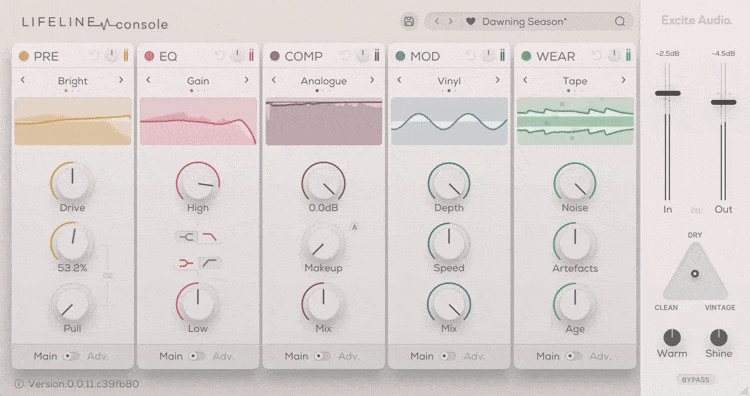Switch the MOD Main/Adv. toggle
The width and height of the screenshot is (750, 396).
tap(448, 356)
